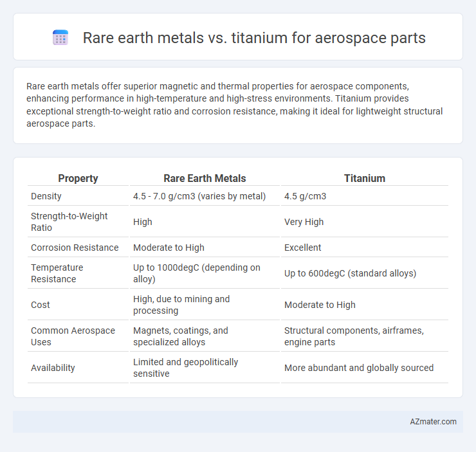
Task: Click the 'Strength-to-Weight Ratio' row label
Action: (69, 222)
